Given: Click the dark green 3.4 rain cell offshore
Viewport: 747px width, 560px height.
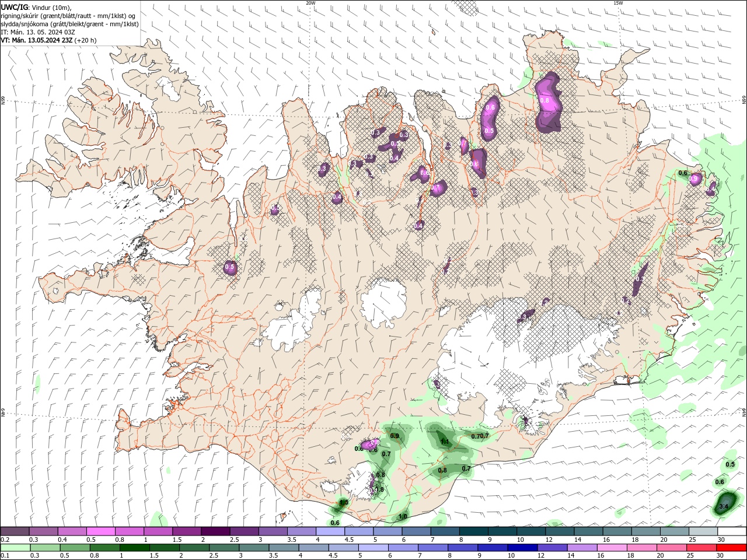Looking at the screenshot, I should pyautogui.click(x=725, y=504).
